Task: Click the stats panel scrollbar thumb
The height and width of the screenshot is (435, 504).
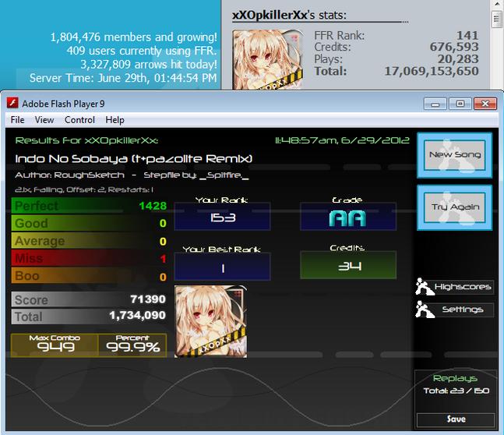Action: (x=496, y=19)
